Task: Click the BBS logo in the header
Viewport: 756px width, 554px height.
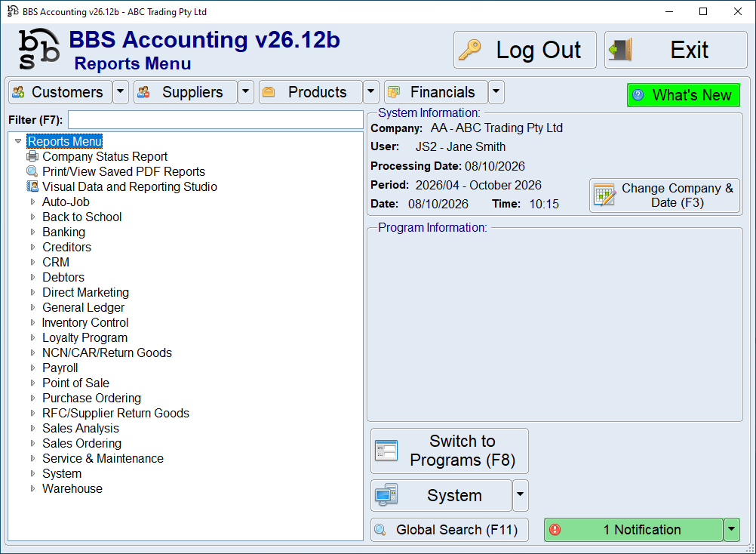Action: 39,49
